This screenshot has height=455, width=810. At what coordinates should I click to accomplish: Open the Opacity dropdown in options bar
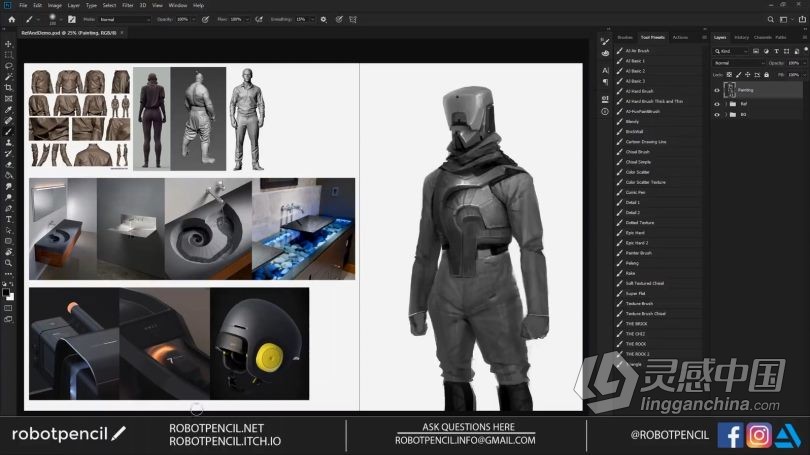pyautogui.click(x=194, y=19)
